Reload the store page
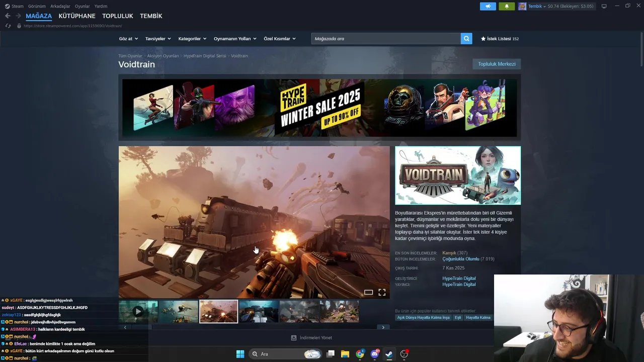Viewport: 644px width, 362px height. tap(8, 26)
